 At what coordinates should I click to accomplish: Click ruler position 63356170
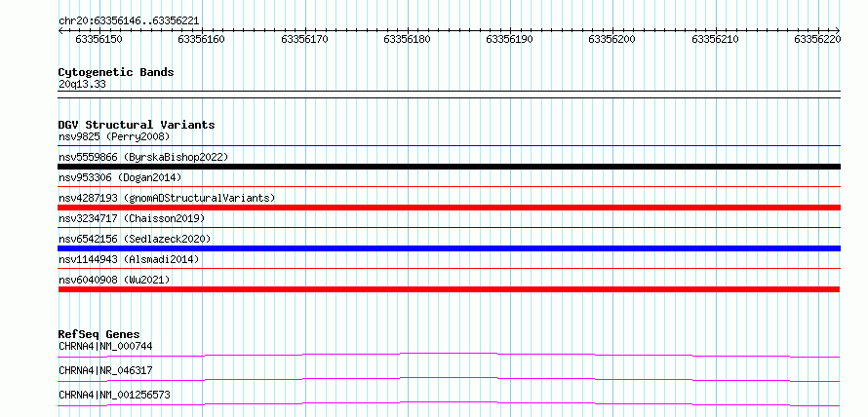(x=304, y=39)
